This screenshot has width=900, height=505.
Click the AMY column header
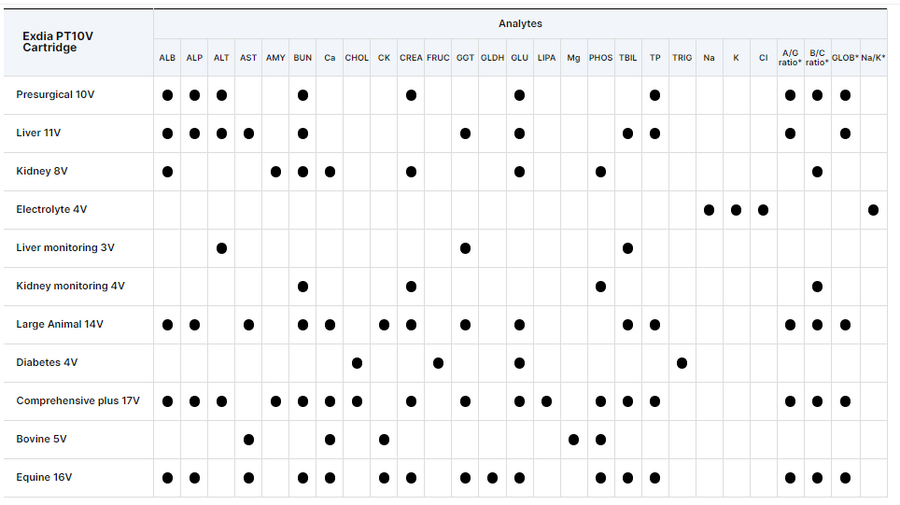(276, 58)
